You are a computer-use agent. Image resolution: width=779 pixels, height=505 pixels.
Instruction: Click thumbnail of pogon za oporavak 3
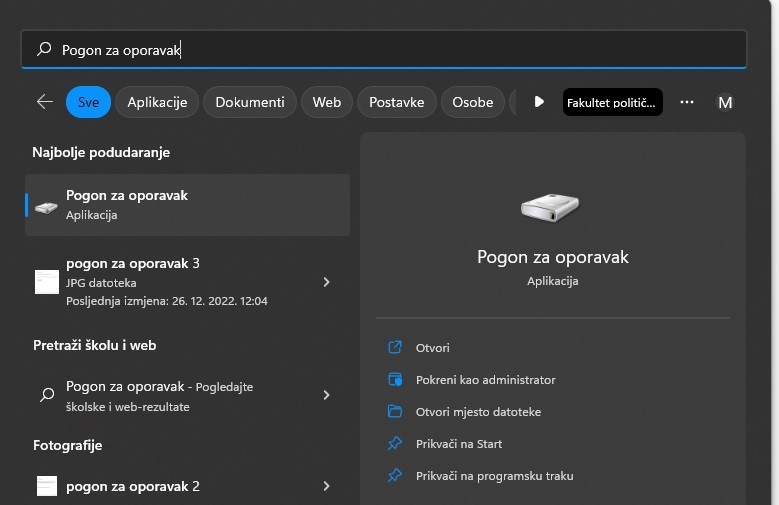(x=47, y=282)
